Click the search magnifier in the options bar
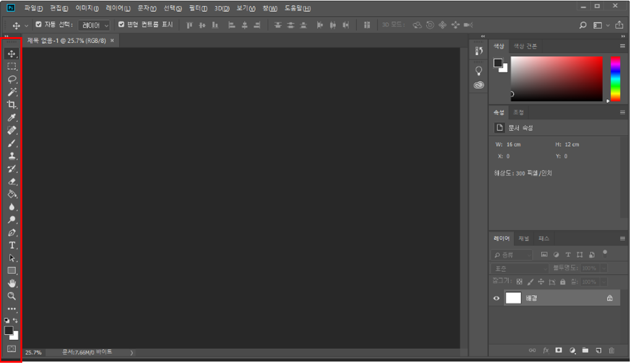 click(x=582, y=25)
